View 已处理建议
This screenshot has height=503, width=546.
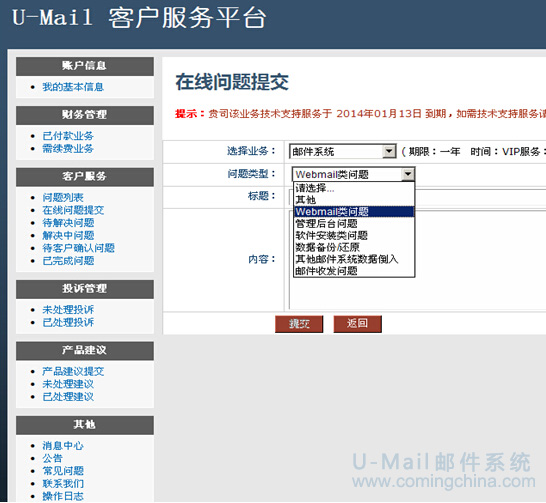pyautogui.click(x=68, y=396)
